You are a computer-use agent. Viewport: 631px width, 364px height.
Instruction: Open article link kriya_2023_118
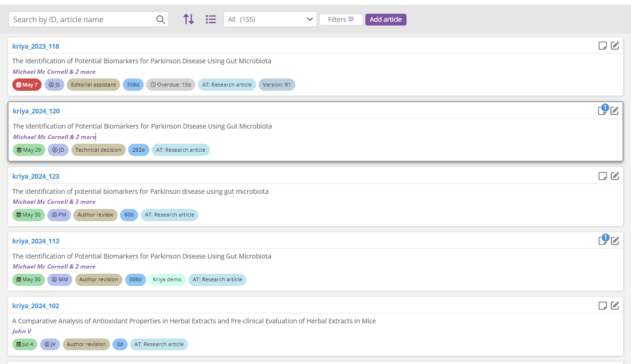click(36, 46)
